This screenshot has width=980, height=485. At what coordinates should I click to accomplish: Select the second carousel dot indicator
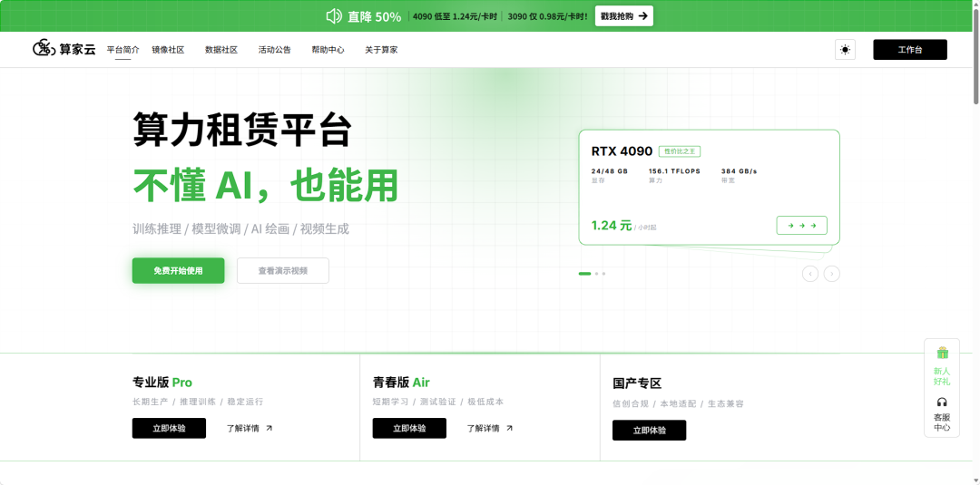click(597, 274)
